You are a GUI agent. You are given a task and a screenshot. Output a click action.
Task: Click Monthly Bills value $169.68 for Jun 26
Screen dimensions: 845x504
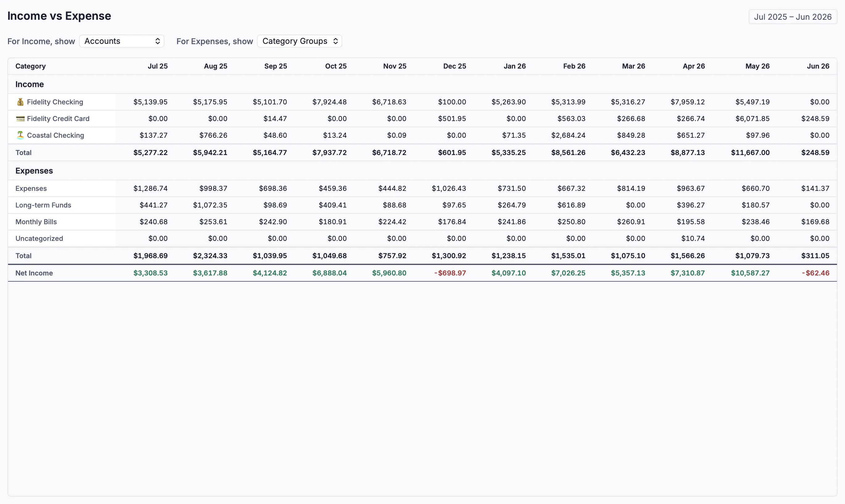(x=815, y=222)
